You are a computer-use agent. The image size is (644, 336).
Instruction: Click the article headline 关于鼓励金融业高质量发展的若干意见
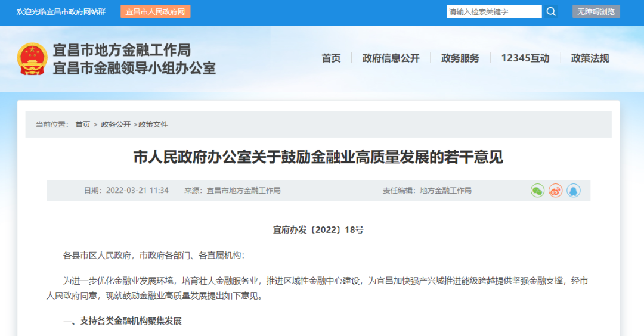(318, 157)
